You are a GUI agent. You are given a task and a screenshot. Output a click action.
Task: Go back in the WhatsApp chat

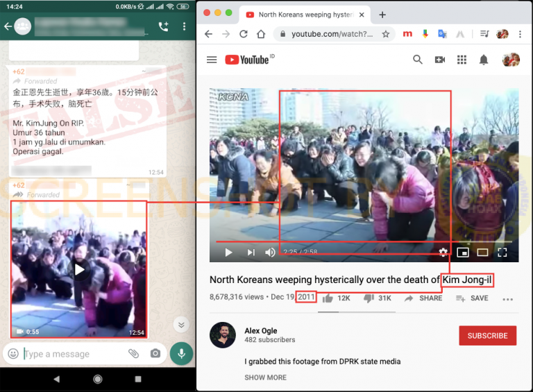8,26
